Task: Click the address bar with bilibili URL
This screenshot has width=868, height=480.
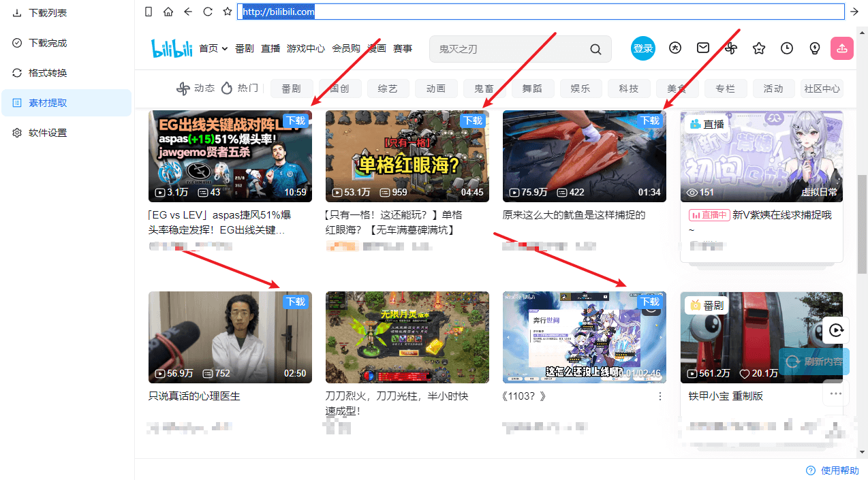Action: click(541, 12)
